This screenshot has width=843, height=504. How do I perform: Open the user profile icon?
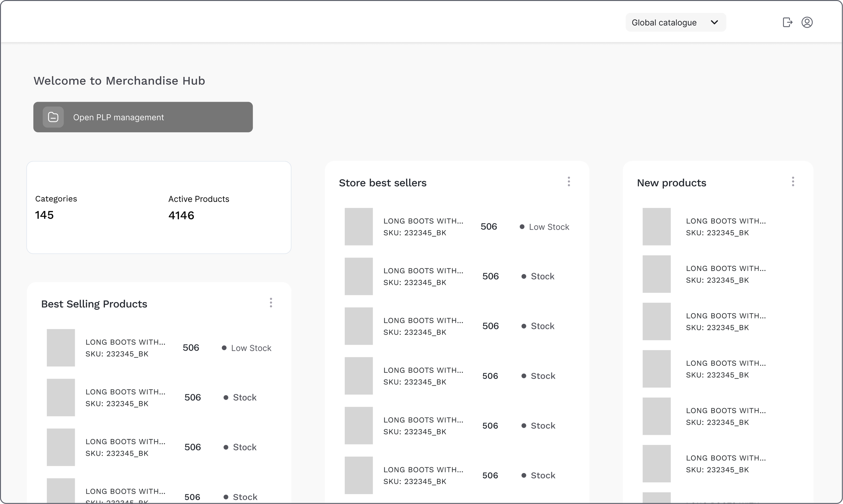[x=807, y=22]
